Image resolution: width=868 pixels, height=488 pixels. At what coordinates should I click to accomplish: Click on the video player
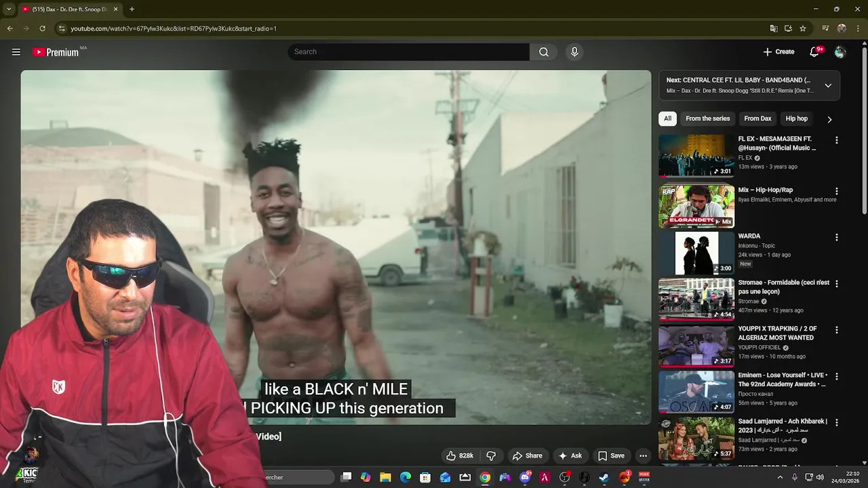tap(336, 247)
